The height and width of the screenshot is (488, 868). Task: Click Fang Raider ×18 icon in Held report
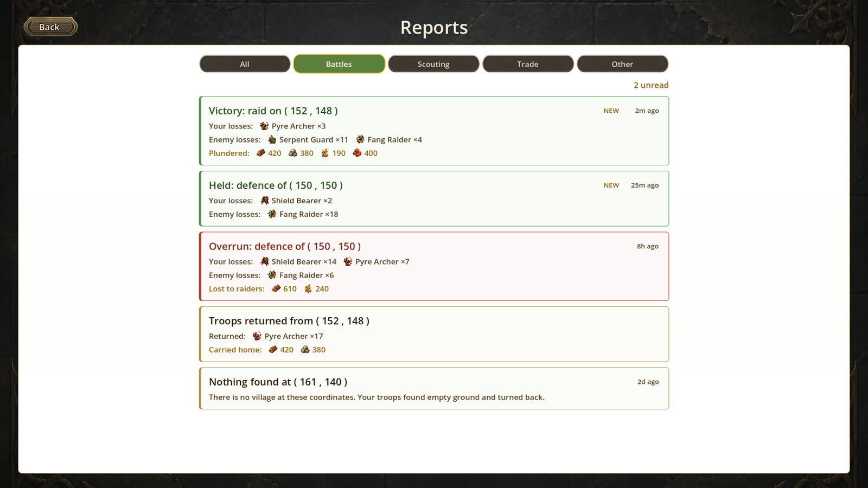click(272, 214)
